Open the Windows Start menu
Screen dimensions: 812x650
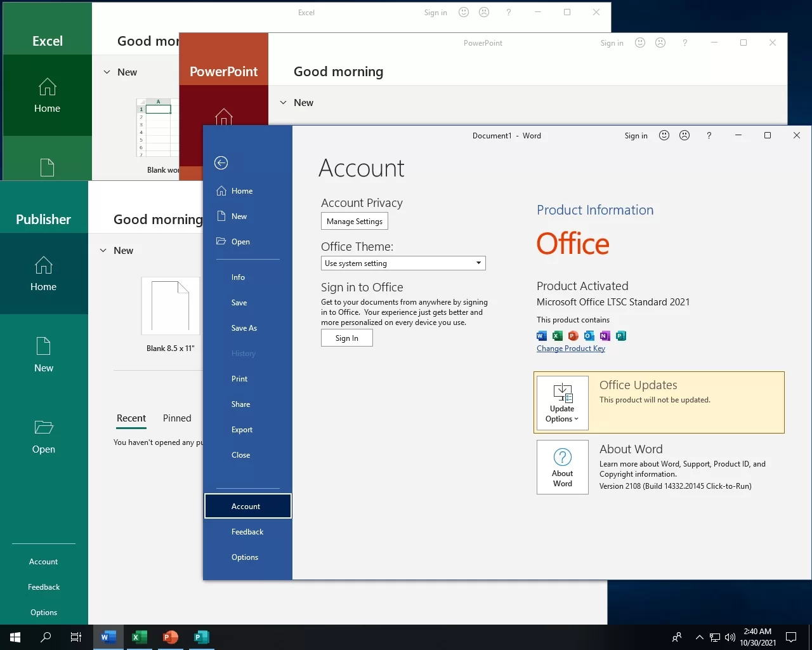[x=15, y=637]
